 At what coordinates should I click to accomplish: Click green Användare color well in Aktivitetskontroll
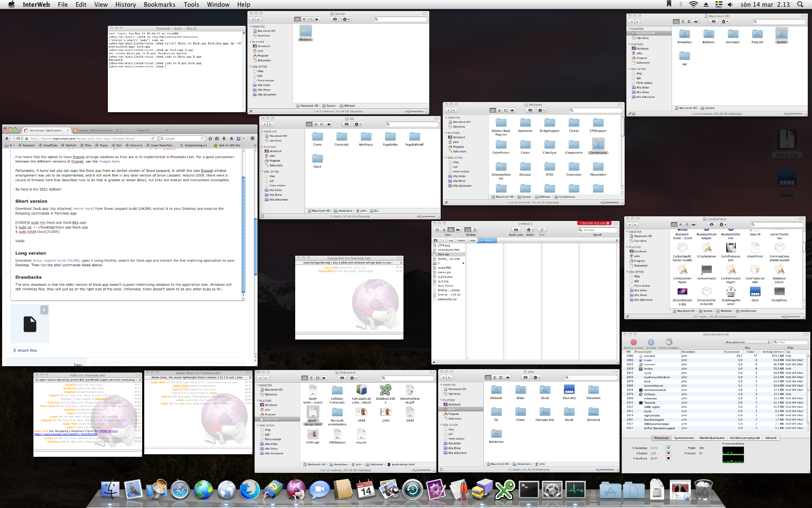(x=669, y=448)
